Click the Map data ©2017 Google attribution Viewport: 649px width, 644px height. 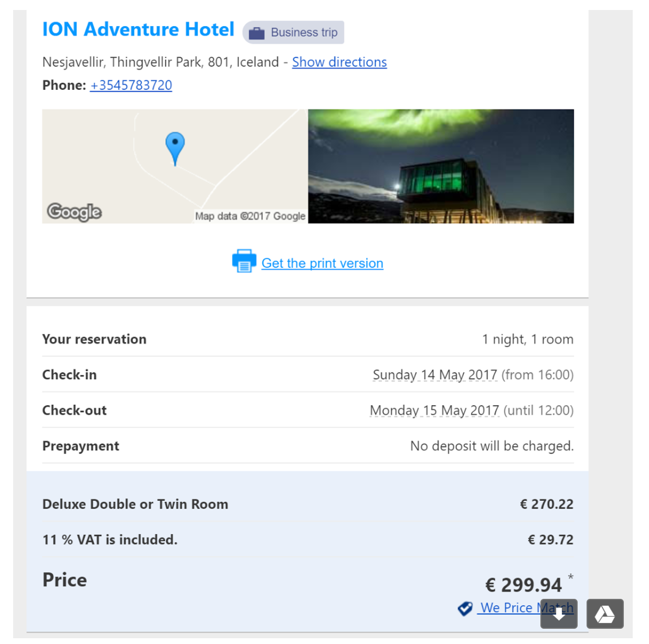(x=250, y=216)
